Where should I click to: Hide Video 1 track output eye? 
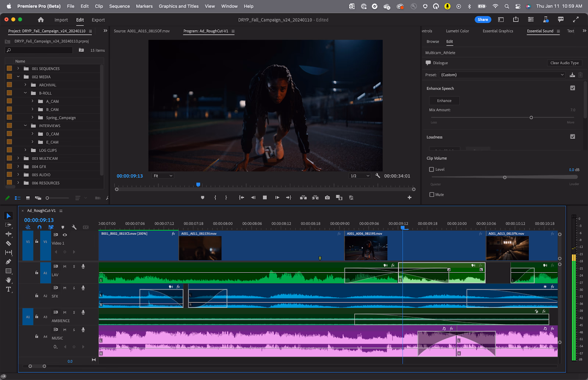pos(64,235)
